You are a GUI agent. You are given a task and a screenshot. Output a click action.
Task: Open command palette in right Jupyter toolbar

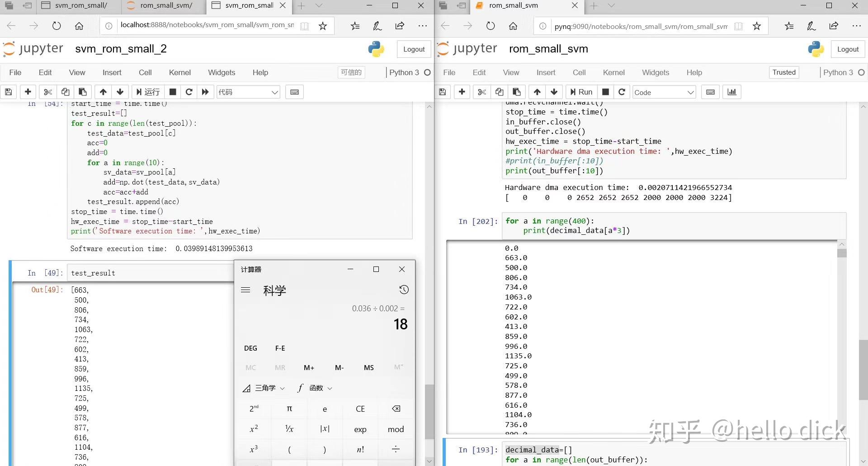(711, 92)
